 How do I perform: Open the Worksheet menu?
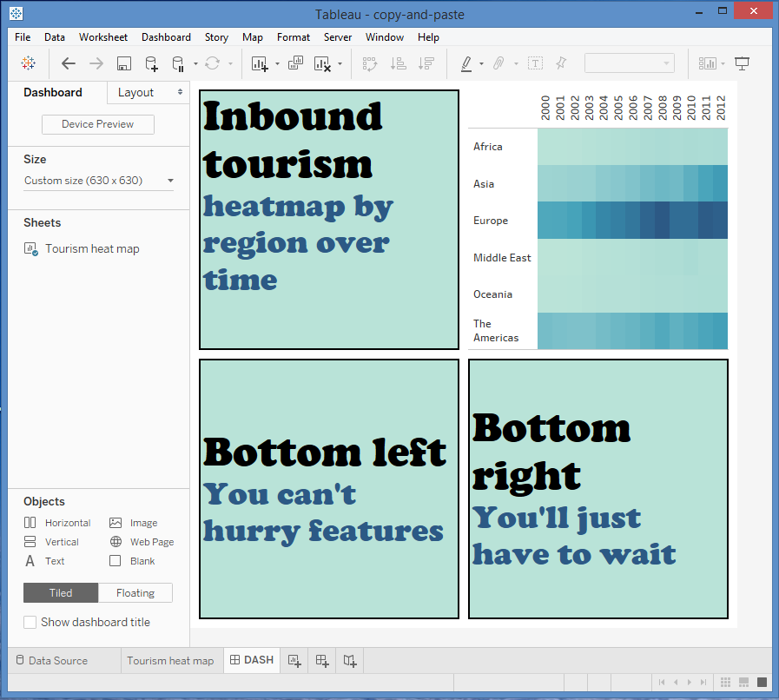click(102, 37)
